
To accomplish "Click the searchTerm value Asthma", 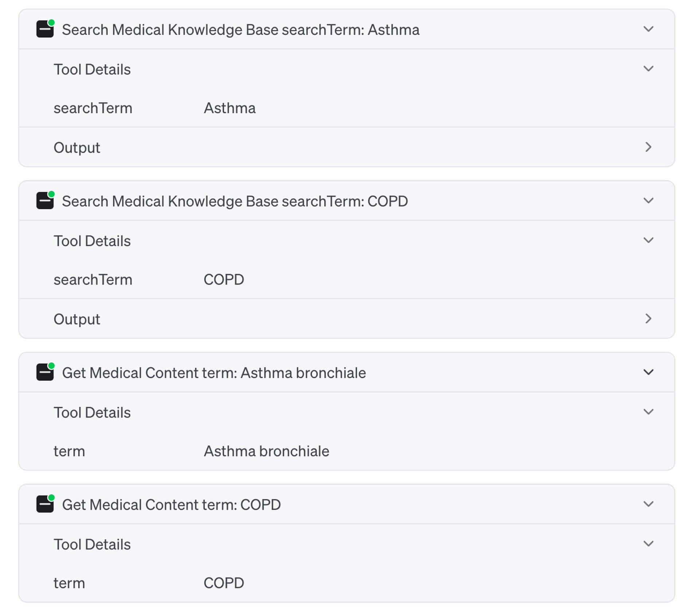I will click(229, 108).
